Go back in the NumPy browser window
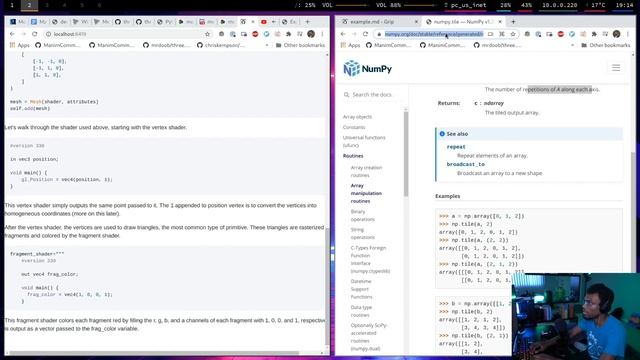The image size is (640, 360). coord(343,34)
